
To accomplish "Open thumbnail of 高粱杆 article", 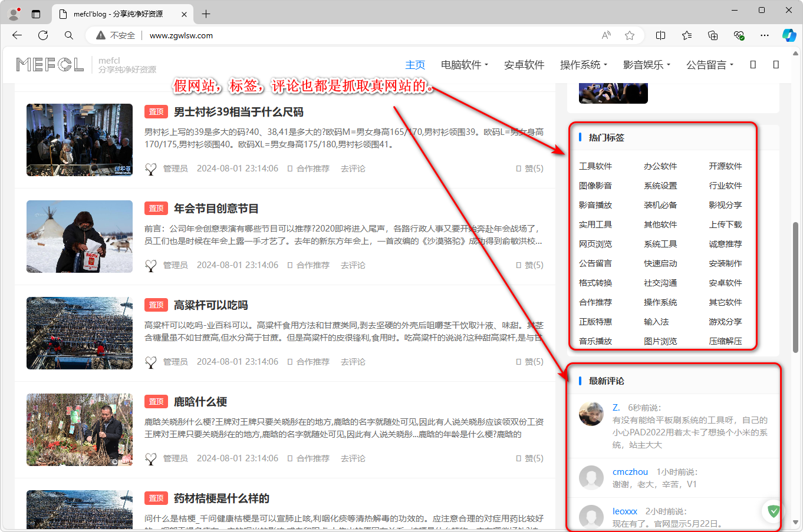I will (80, 333).
